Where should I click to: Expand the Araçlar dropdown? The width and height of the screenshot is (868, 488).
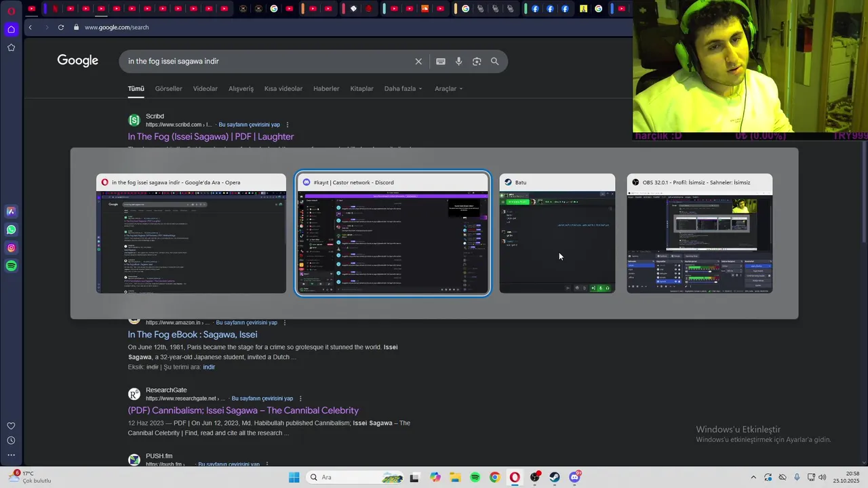coord(448,89)
